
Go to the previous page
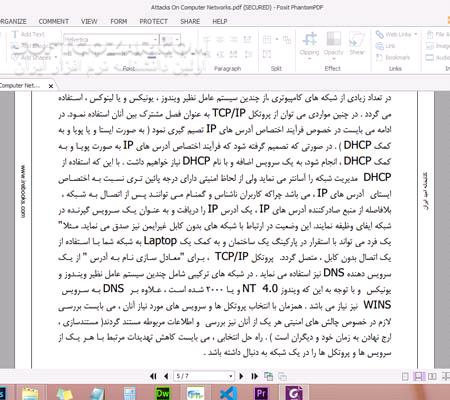click(x=166, y=376)
